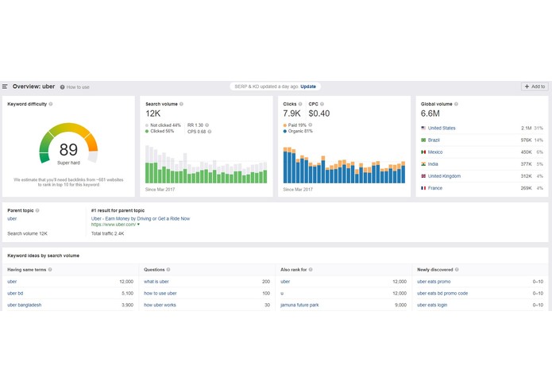Screen dimensions: 552x392
Task: Click the Add to button
Action: 535,86
